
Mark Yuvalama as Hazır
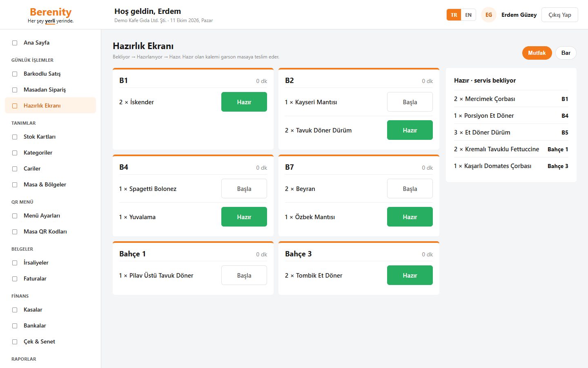244,217
